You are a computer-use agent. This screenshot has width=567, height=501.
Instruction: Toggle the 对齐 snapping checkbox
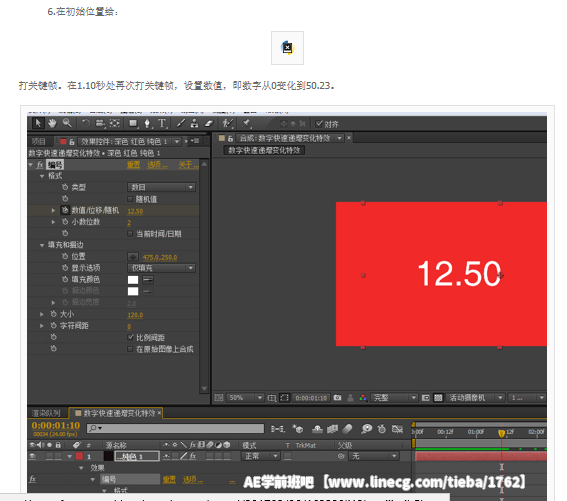coord(319,124)
